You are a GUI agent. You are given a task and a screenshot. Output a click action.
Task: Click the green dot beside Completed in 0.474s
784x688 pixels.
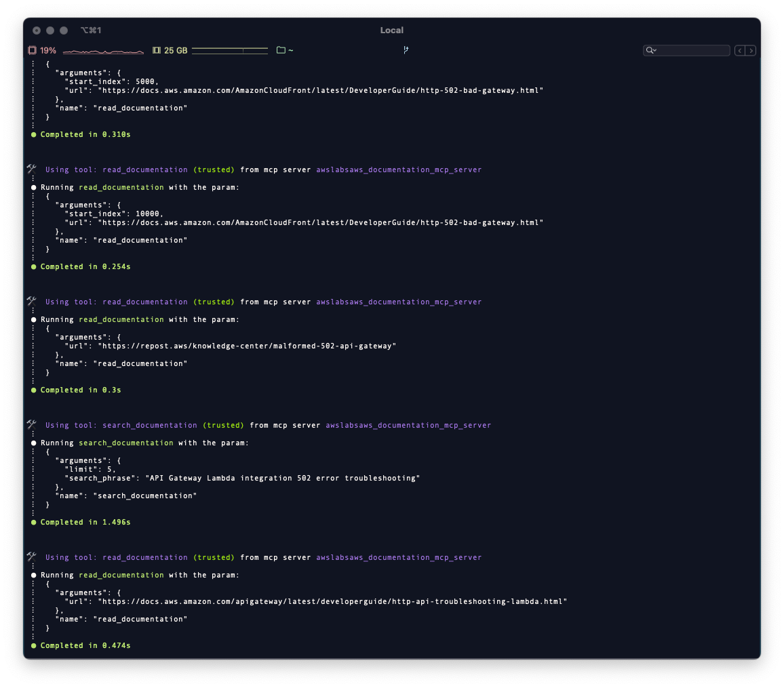[33, 645]
